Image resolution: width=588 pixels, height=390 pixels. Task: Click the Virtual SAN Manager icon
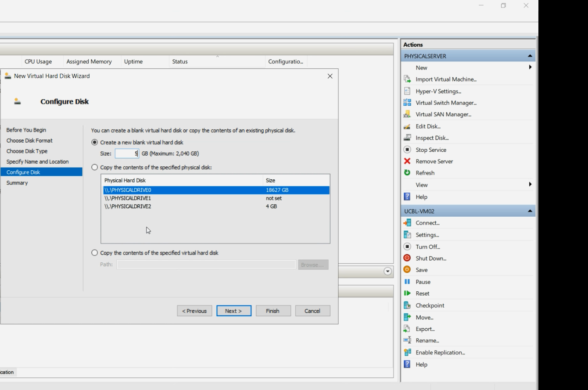407,114
